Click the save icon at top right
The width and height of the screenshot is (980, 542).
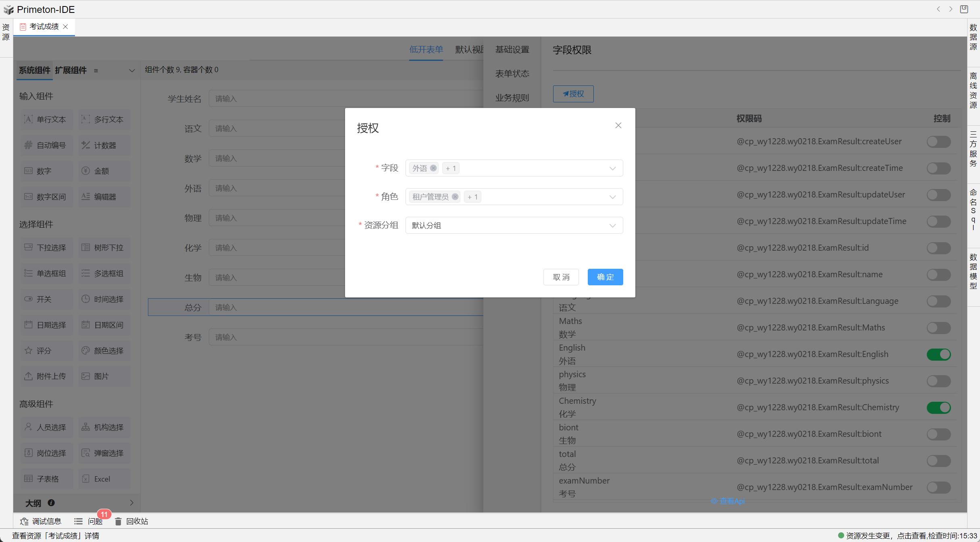point(964,9)
